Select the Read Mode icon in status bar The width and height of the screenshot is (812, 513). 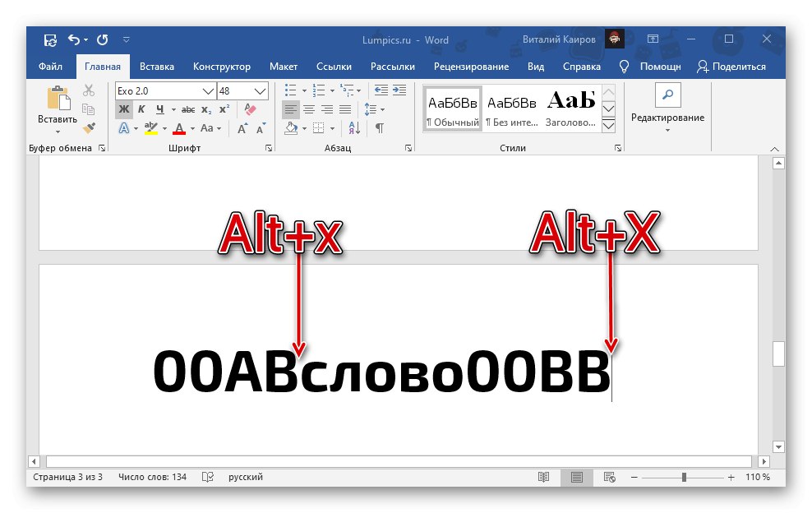coord(543,477)
